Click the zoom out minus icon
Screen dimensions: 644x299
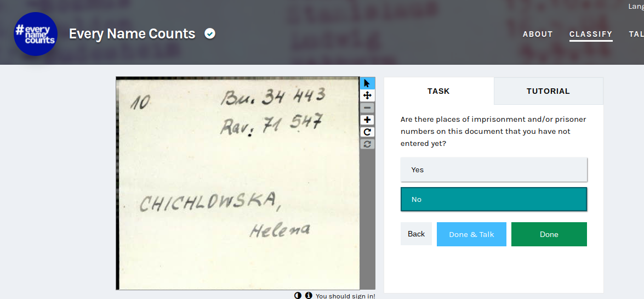coord(367,108)
